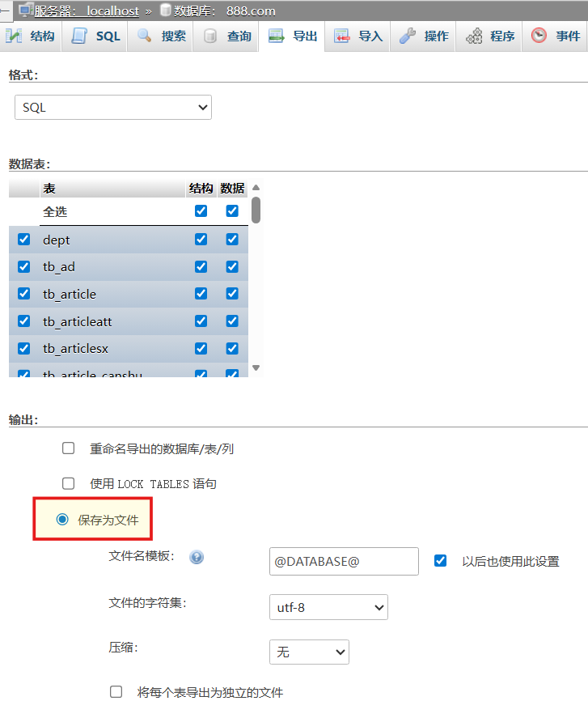
Task: Click the SQL tab icon
Action: coord(79,36)
